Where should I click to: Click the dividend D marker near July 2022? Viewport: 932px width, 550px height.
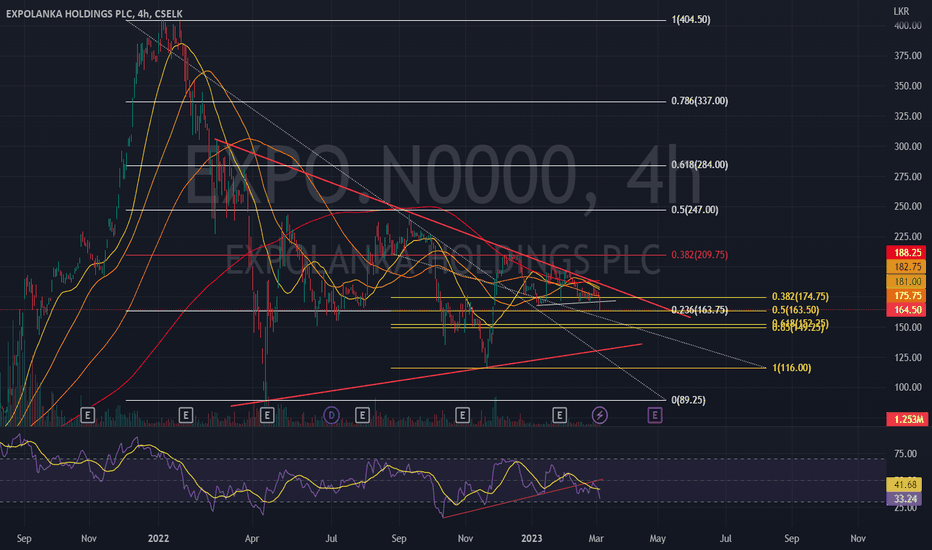pyautogui.click(x=332, y=415)
